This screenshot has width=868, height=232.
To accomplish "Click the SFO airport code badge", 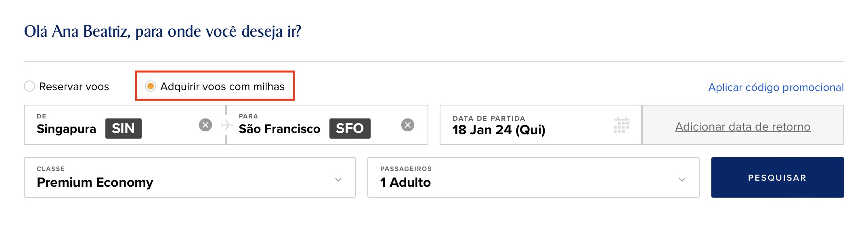I will pyautogui.click(x=350, y=129).
